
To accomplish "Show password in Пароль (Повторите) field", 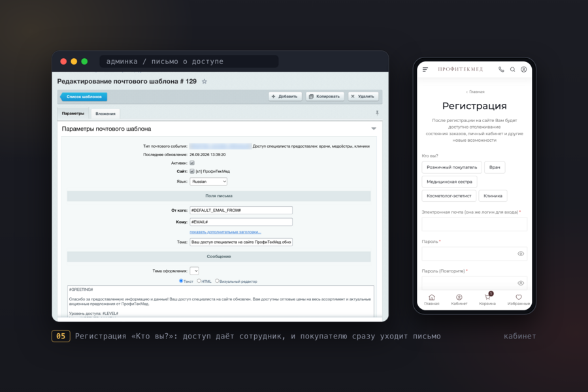I will pyautogui.click(x=521, y=283).
